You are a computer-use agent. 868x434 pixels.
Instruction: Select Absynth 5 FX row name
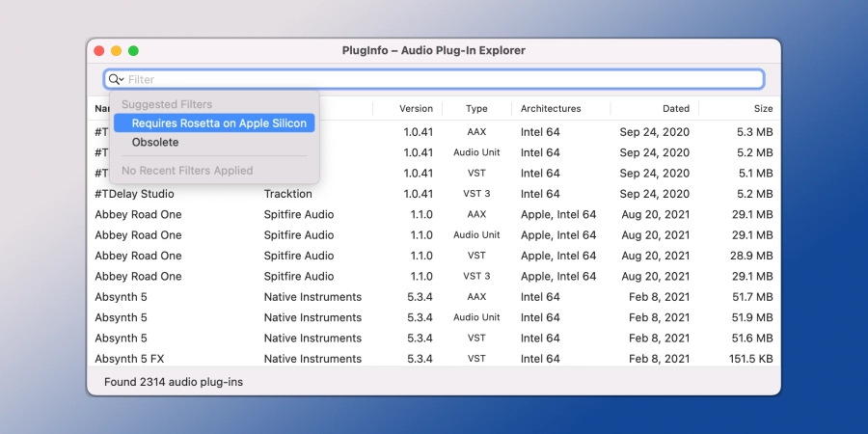(129, 359)
